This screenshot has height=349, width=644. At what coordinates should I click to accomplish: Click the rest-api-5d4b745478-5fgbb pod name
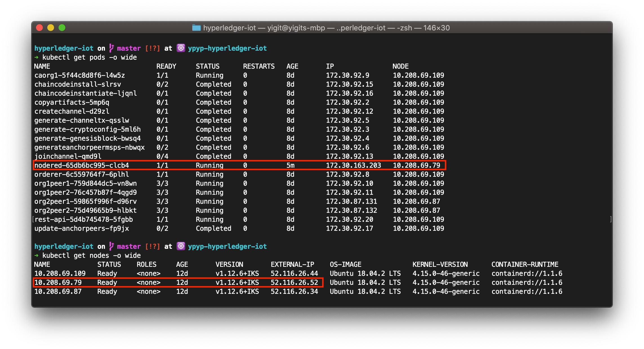[84, 220]
